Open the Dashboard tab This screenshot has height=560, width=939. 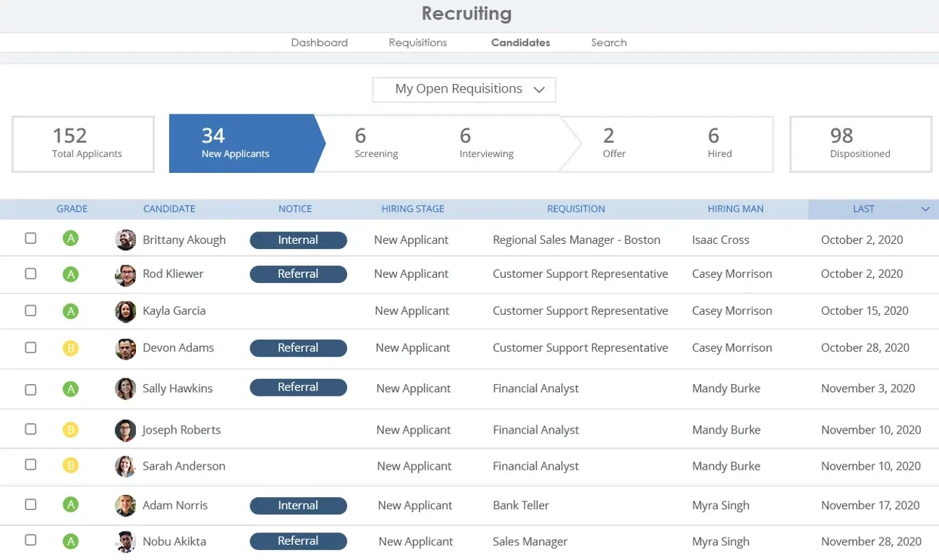click(319, 43)
